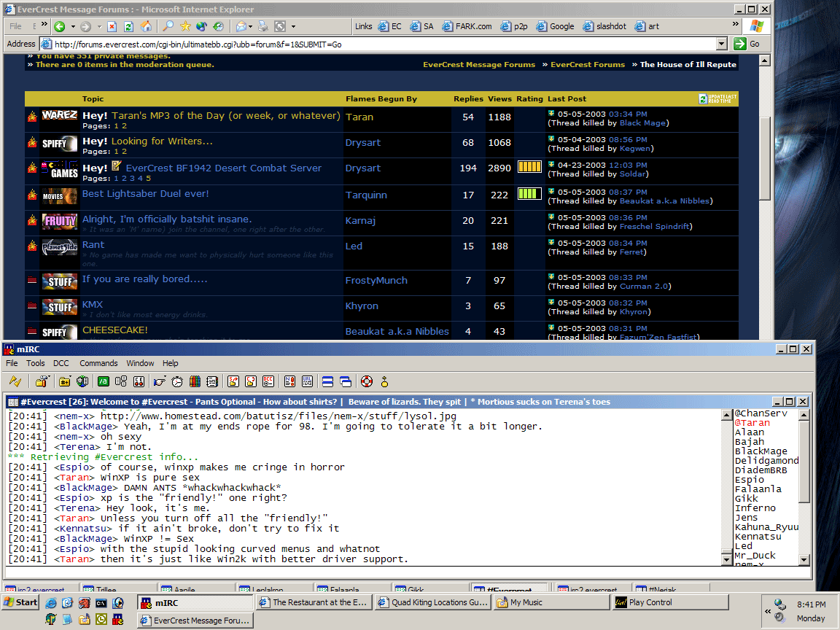Click the mIRC DCC Chat icon
This screenshot has width=840, height=630.
pos(251,381)
